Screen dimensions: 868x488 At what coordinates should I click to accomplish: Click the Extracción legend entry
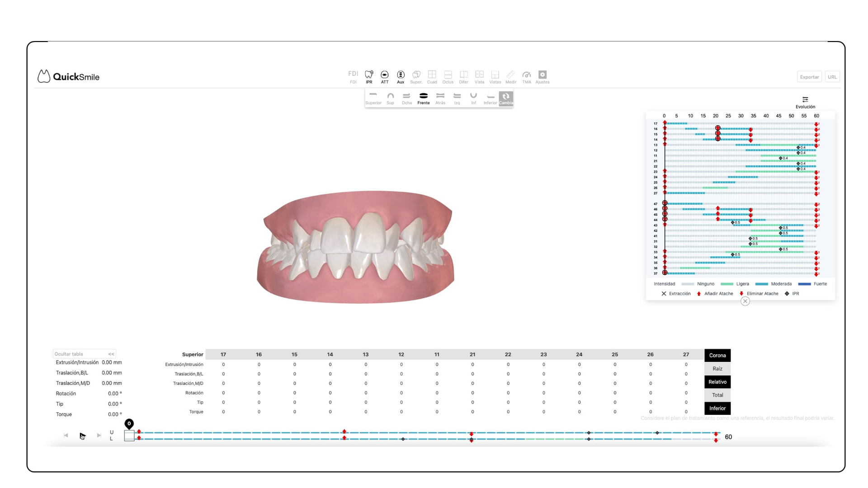click(676, 294)
